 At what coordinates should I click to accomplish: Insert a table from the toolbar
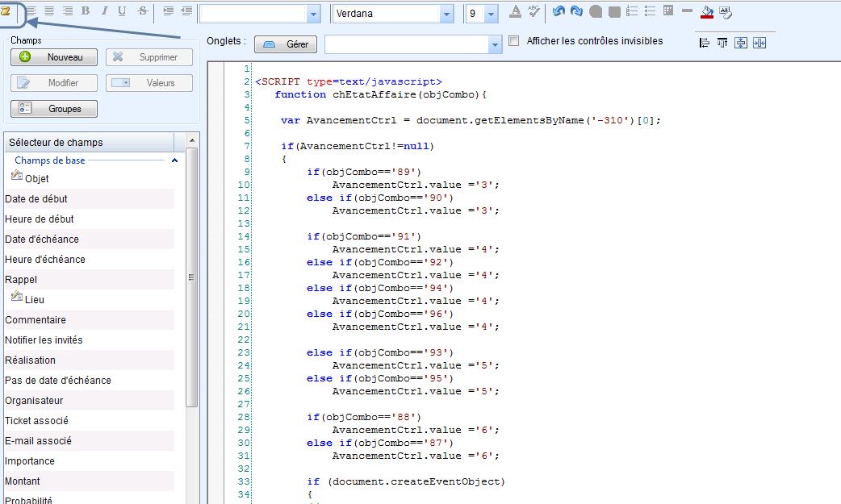[x=668, y=10]
